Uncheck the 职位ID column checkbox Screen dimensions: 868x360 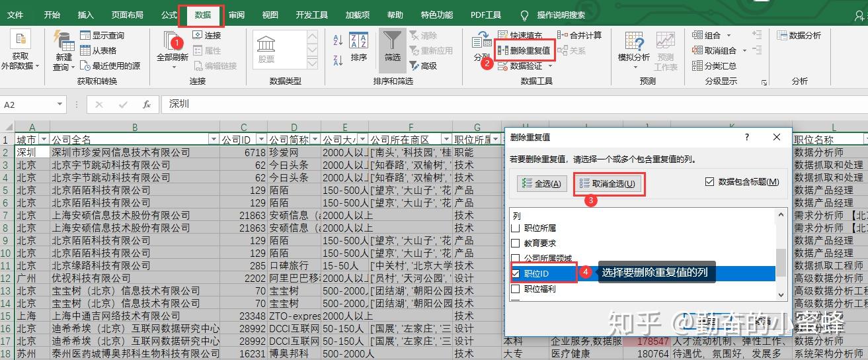click(x=516, y=273)
